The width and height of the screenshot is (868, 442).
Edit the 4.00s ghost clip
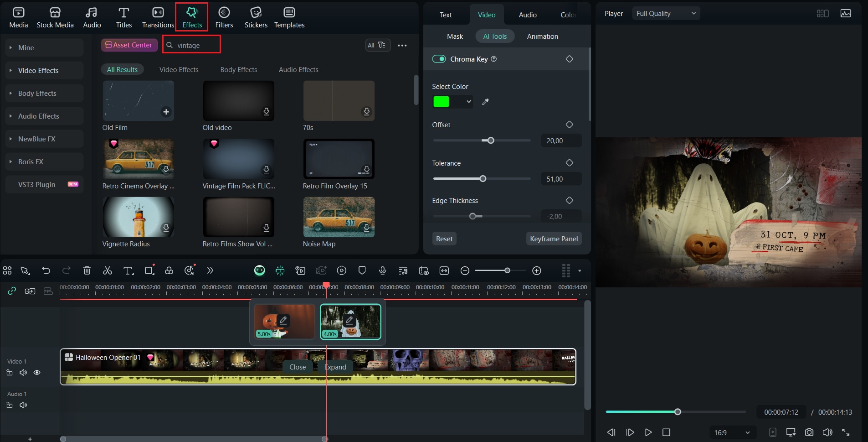pos(349,320)
